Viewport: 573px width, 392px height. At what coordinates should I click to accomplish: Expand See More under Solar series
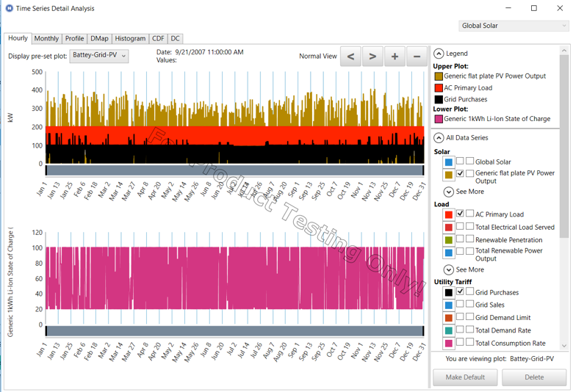[x=449, y=192]
